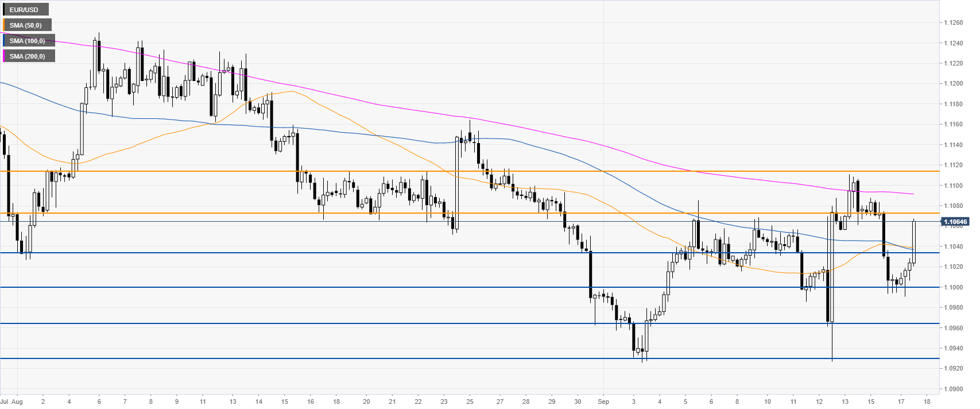This screenshot has width=980, height=409.
Task: Select date 27 on the time axis
Action: 500,402
